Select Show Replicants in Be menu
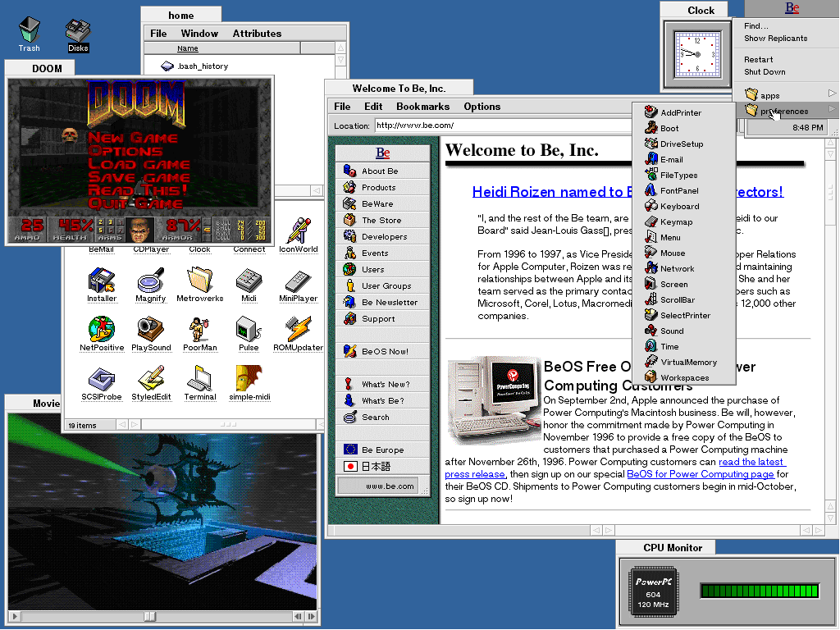The width and height of the screenshot is (840, 630). tap(775, 38)
